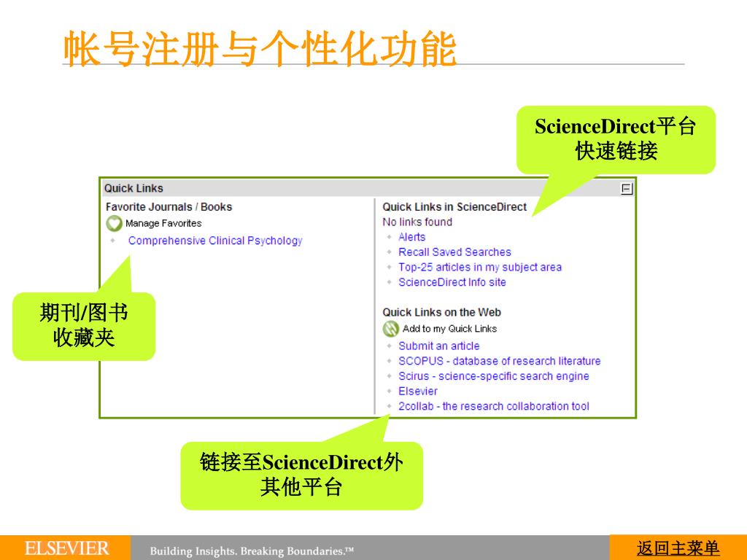
Task: Open Comprehensive Clinical Psychology link
Action: 215,241
